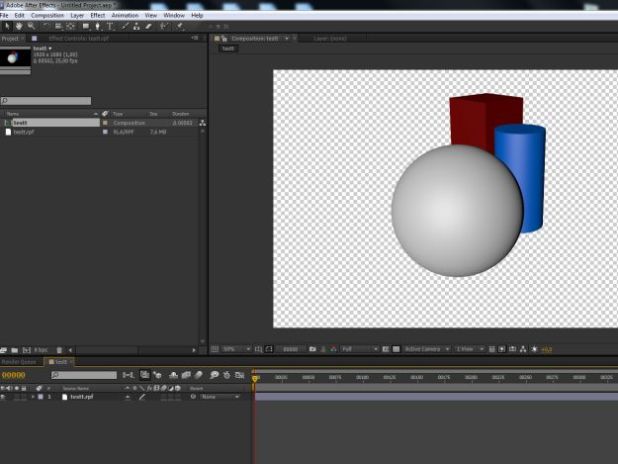The image size is (618, 464).
Task: Enable motion blur switch in timeline
Action: [199, 375]
